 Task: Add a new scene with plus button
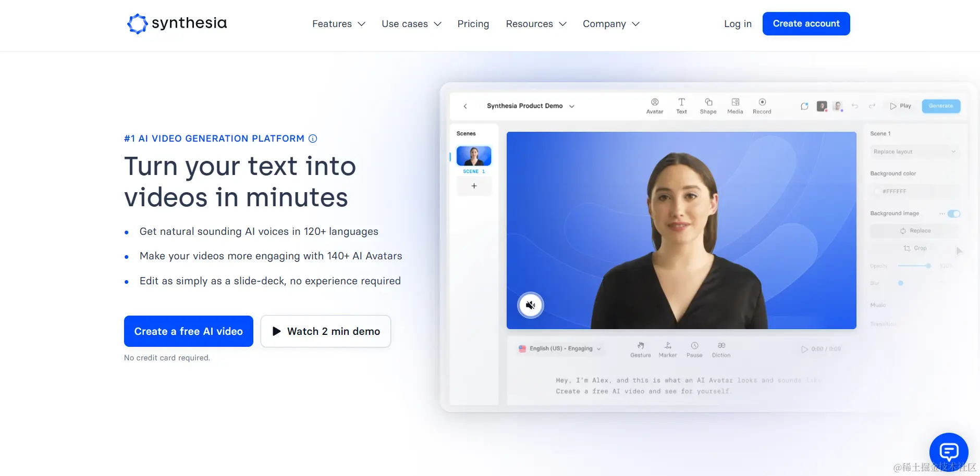[474, 186]
